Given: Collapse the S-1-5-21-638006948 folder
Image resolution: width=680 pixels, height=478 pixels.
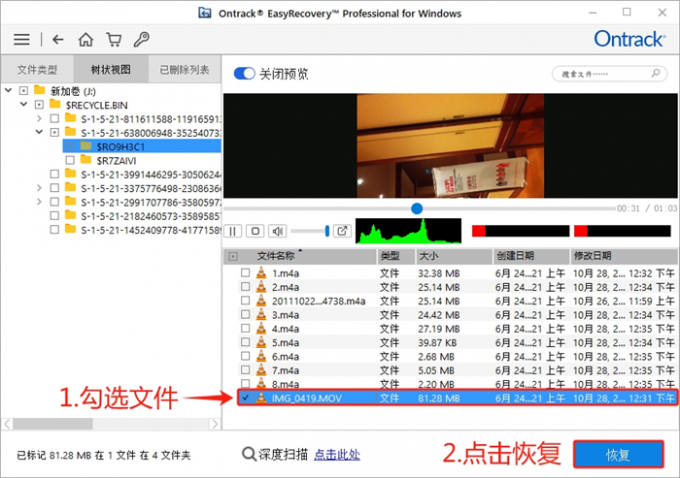Looking at the screenshot, I should (39, 132).
